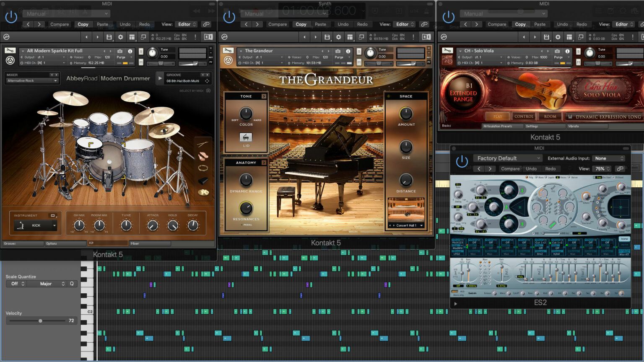Viewport: 644px width, 362px height.
Task: Click Undo button in ES2 window
Action: coord(531,169)
